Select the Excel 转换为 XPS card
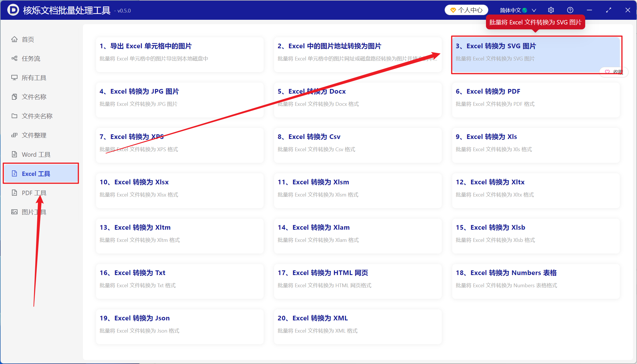 (x=180, y=145)
